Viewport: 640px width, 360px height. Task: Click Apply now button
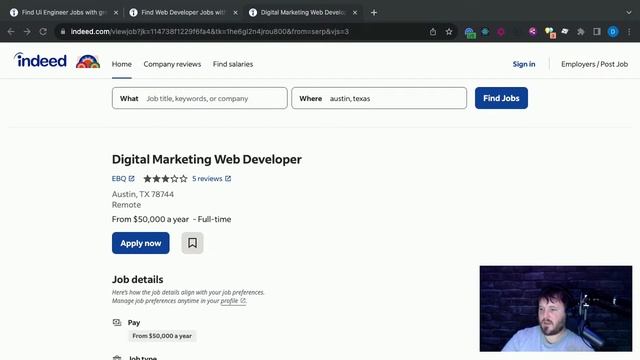(x=140, y=243)
